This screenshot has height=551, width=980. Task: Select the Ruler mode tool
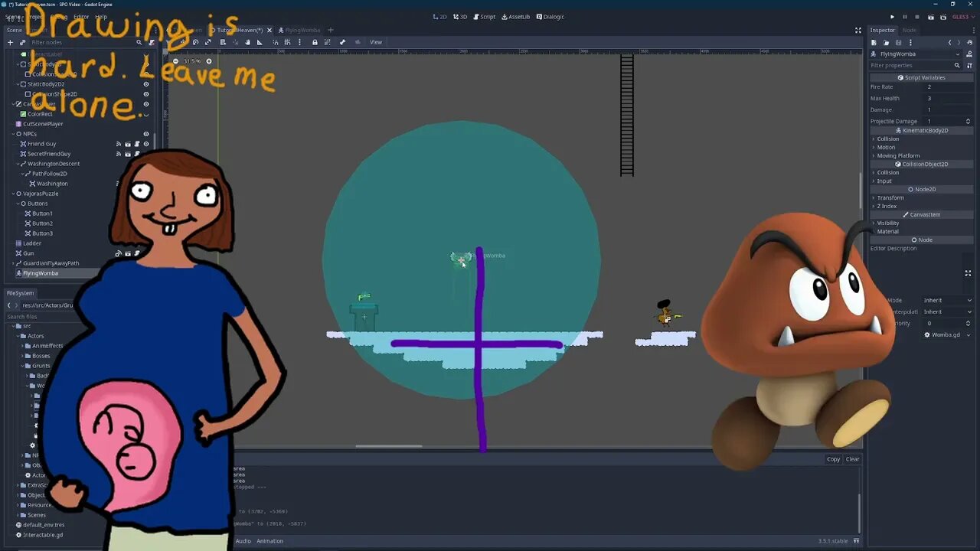[260, 42]
